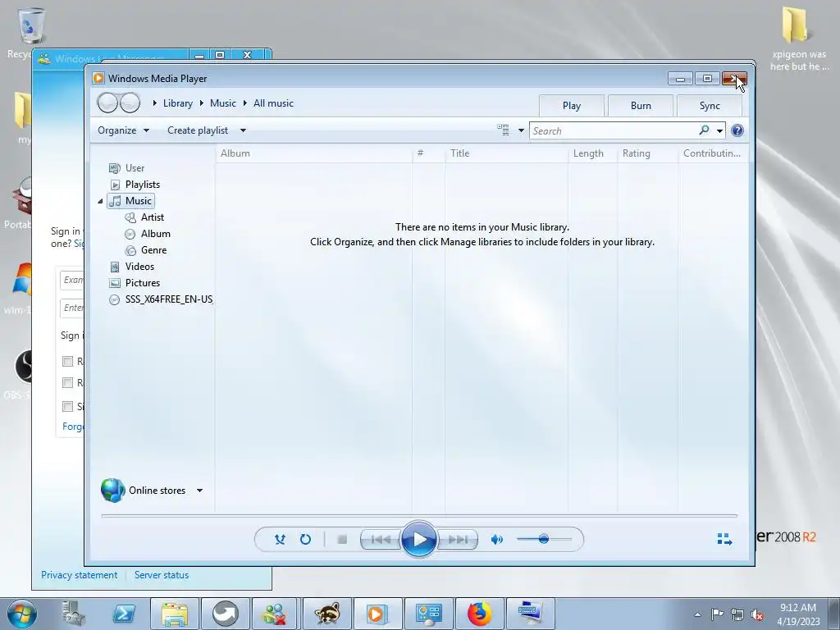
Task: Click the muted volume icon in system tray
Action: [757, 615]
